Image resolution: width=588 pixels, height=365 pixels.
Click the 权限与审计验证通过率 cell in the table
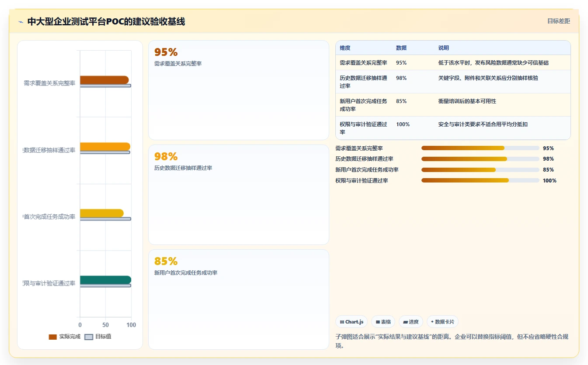pos(363,128)
